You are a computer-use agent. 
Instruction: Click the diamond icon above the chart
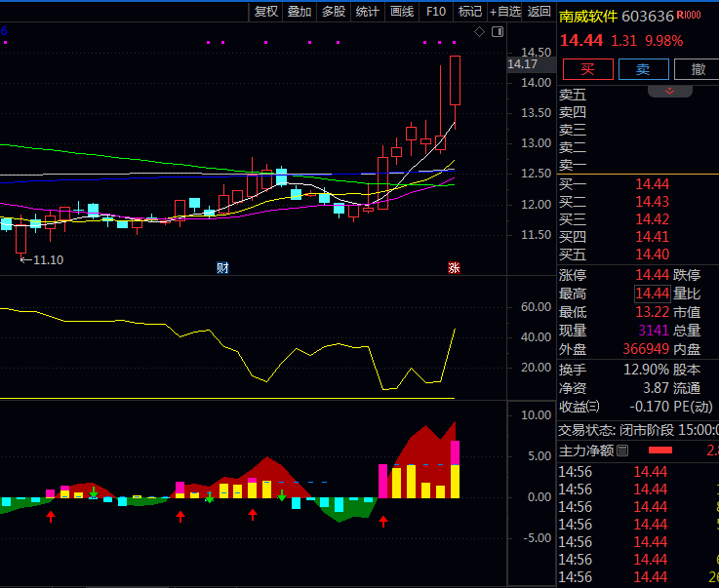[x=479, y=32]
